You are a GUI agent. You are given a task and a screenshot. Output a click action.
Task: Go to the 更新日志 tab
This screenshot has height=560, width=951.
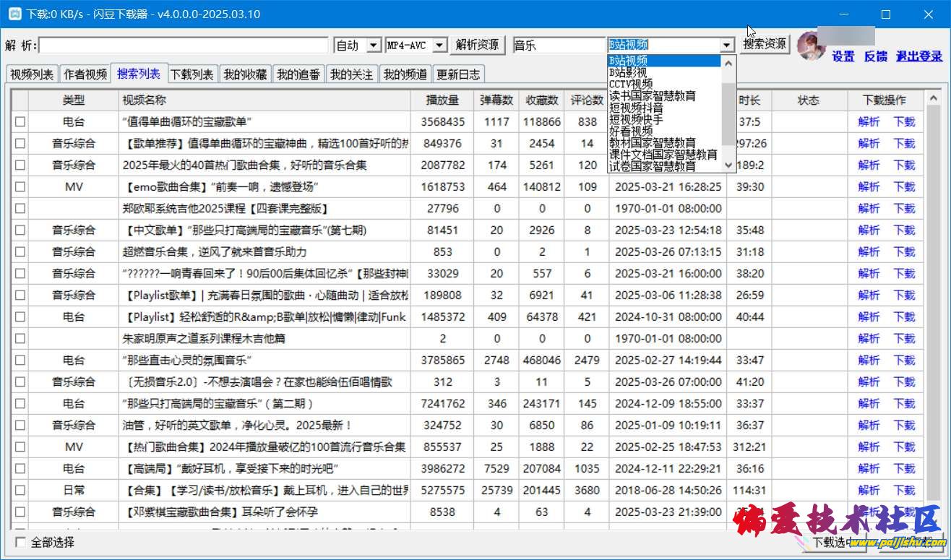[x=458, y=74]
